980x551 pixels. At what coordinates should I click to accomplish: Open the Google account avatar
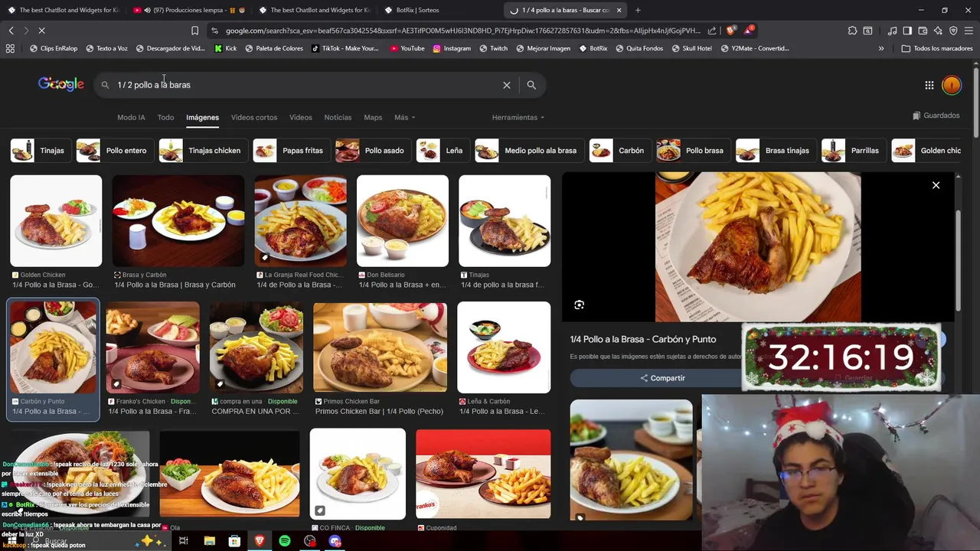(x=952, y=85)
